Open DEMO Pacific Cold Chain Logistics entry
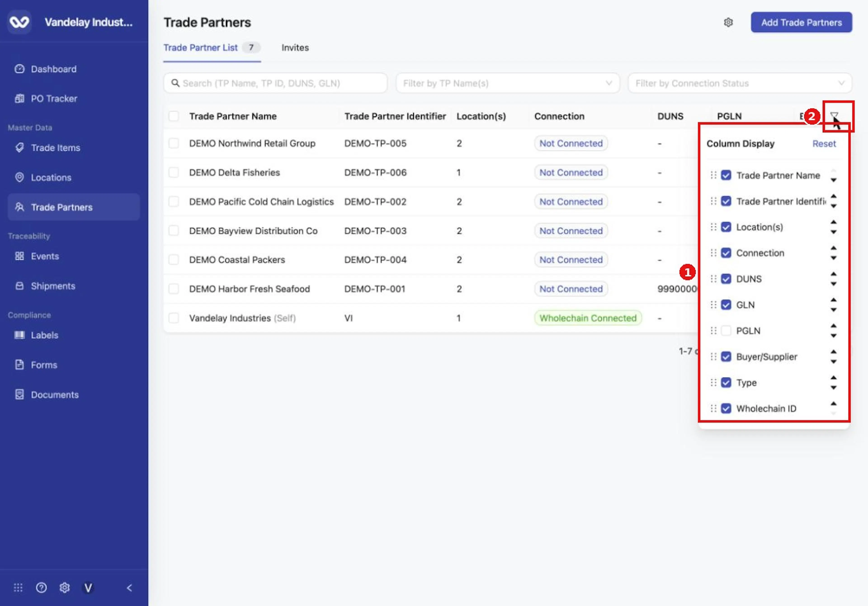Viewport: 868px width, 606px height. [x=261, y=202]
